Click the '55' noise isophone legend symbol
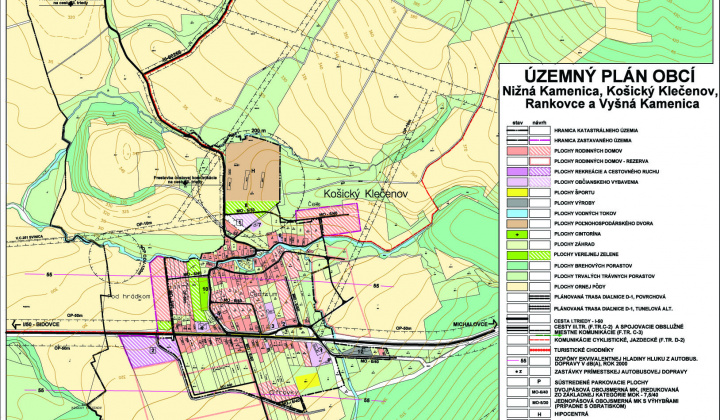This screenshot has width=720, height=420. point(518,359)
